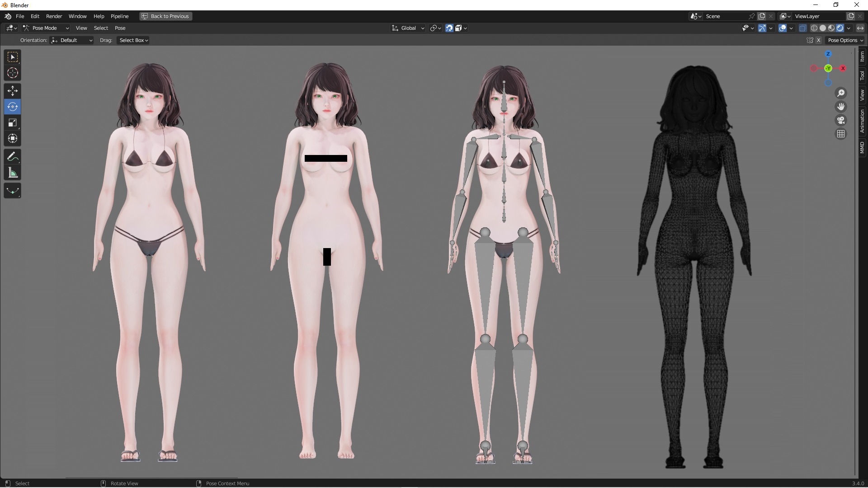Add a new ViewLayer icon

pos(851,16)
